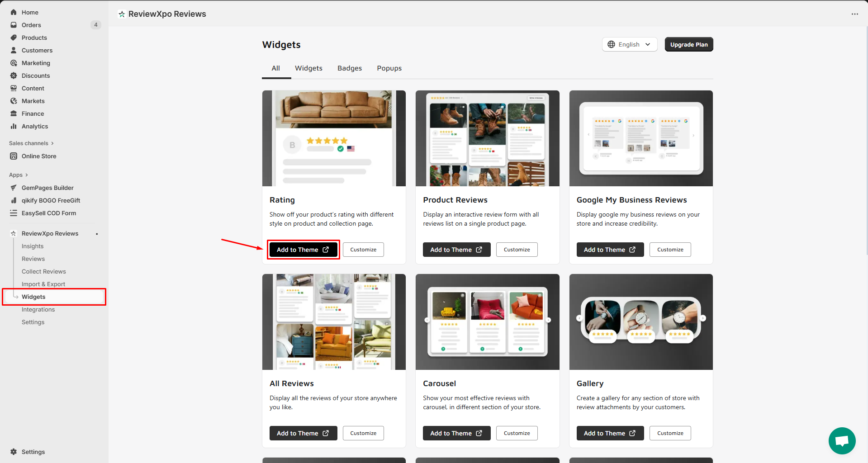This screenshot has width=868, height=463.
Task: Add Rating widget to theme
Action: point(303,250)
